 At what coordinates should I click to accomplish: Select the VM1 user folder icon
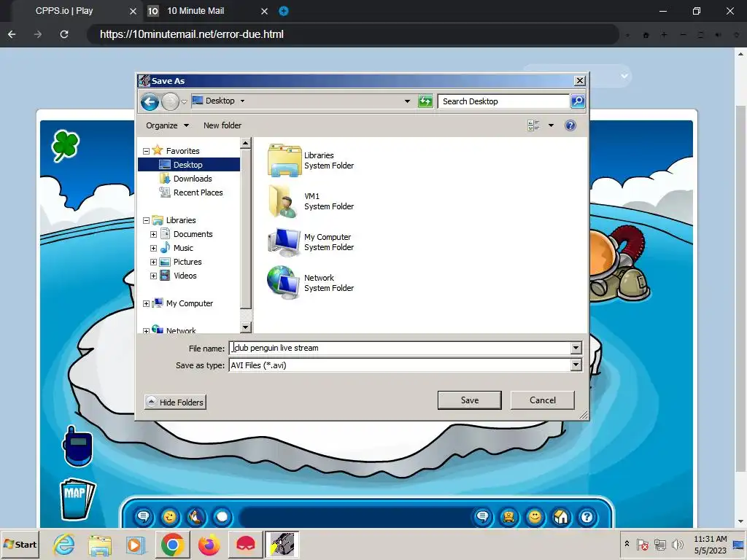coord(285,201)
